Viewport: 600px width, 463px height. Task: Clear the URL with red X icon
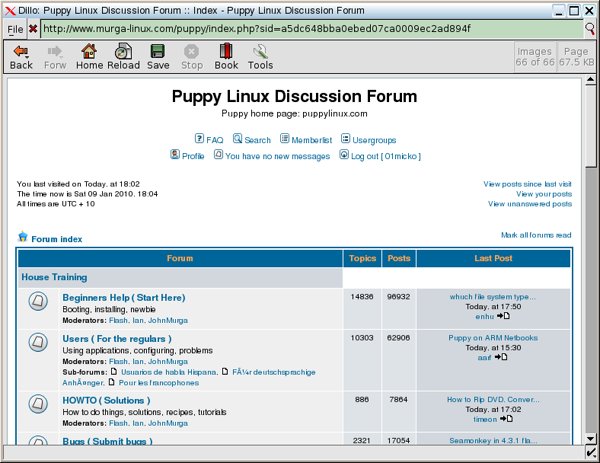point(33,29)
